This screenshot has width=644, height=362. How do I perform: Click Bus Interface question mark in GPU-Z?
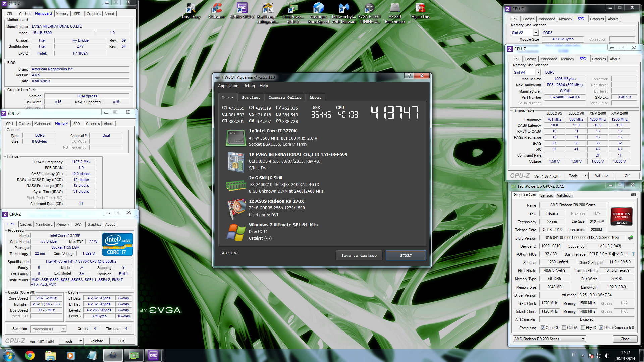(x=633, y=254)
